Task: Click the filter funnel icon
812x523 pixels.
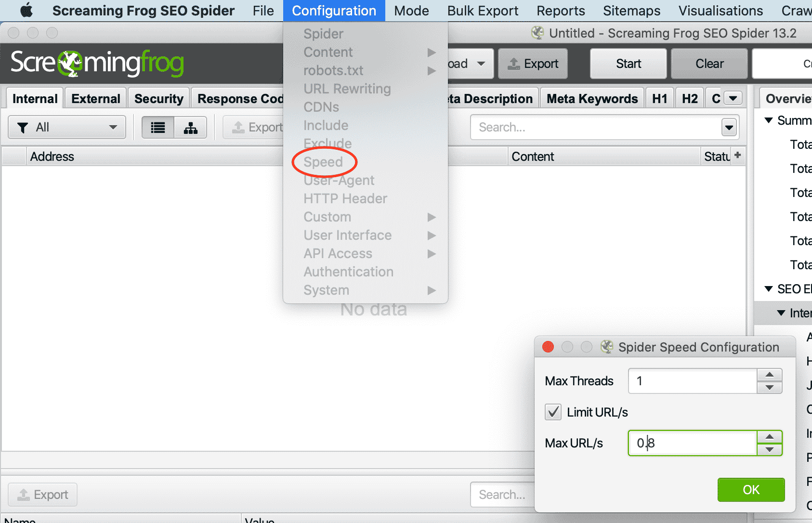Action: coord(23,128)
